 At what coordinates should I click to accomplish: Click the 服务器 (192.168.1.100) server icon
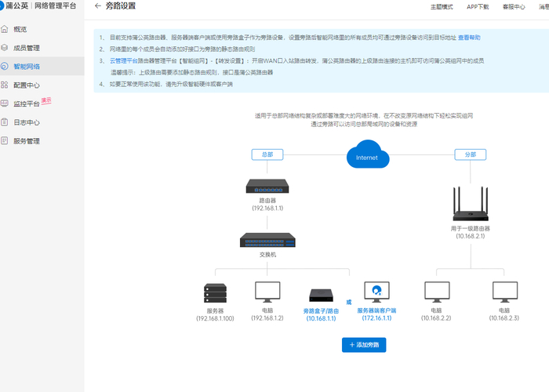tap(215, 293)
